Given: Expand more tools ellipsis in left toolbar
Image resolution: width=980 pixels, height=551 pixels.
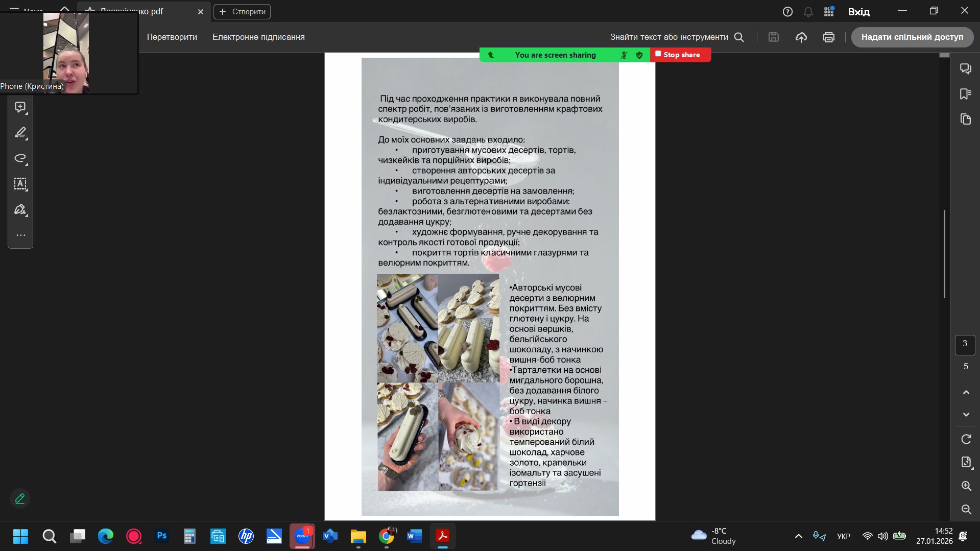Looking at the screenshot, I should pos(20,235).
